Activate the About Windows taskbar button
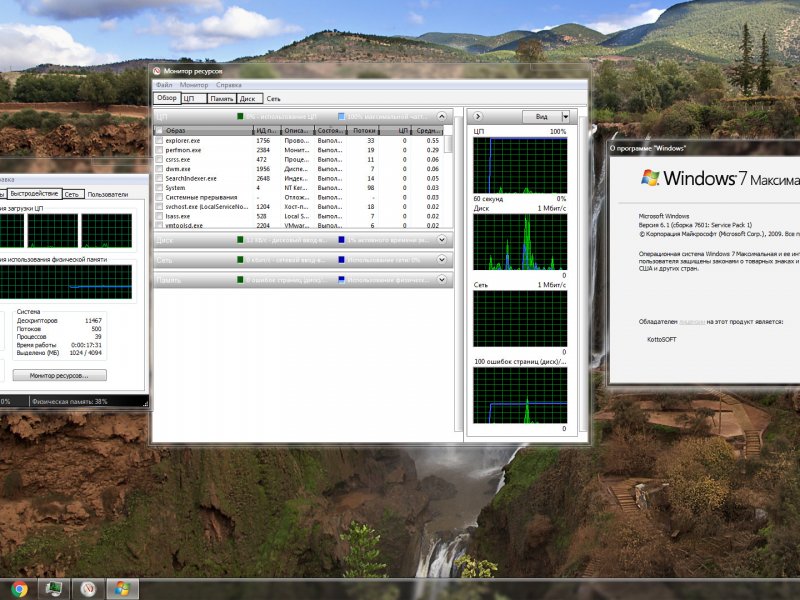800x600 pixels. click(x=122, y=589)
